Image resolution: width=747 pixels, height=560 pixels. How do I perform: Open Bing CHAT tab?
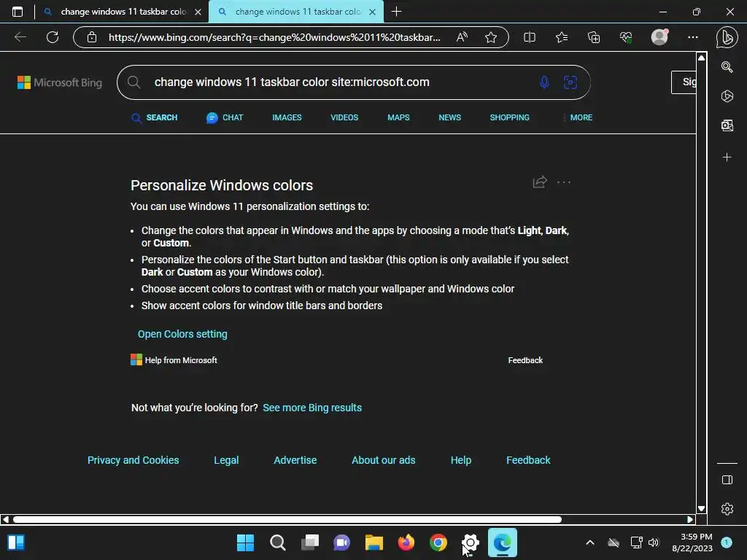click(x=225, y=117)
